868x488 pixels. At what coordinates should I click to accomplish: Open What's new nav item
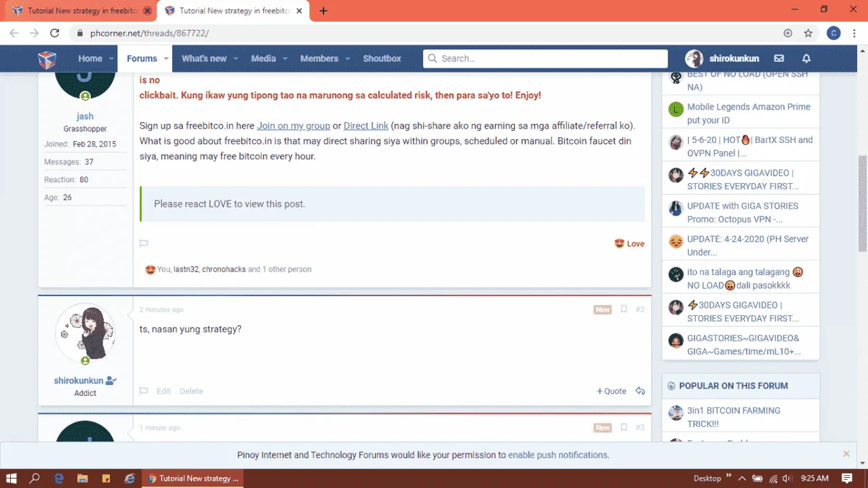coord(204,59)
